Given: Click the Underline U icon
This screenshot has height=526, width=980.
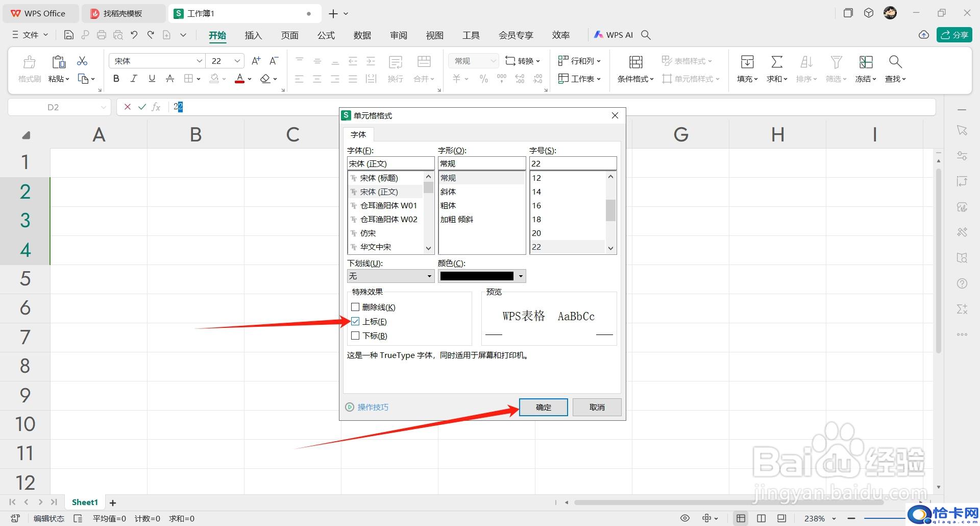Looking at the screenshot, I should click(x=152, y=79).
